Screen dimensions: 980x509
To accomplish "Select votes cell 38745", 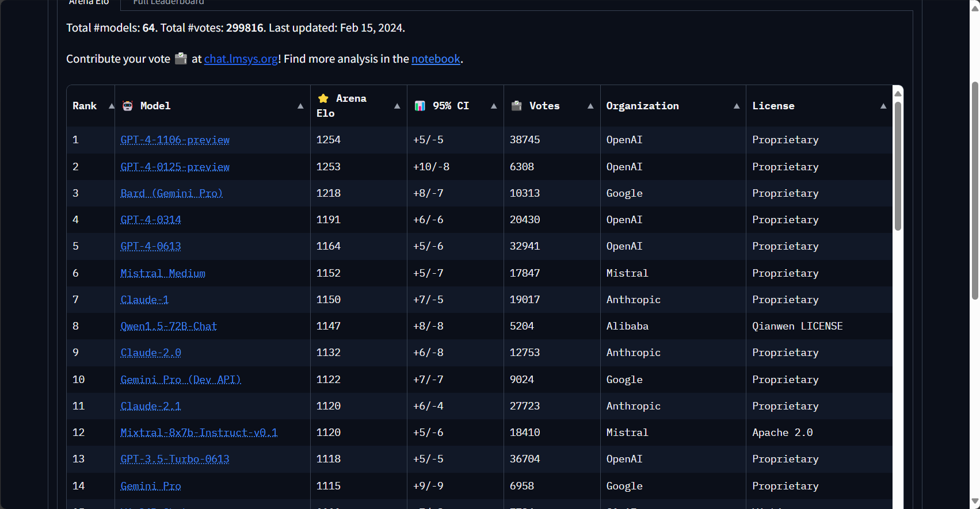I will tap(525, 140).
